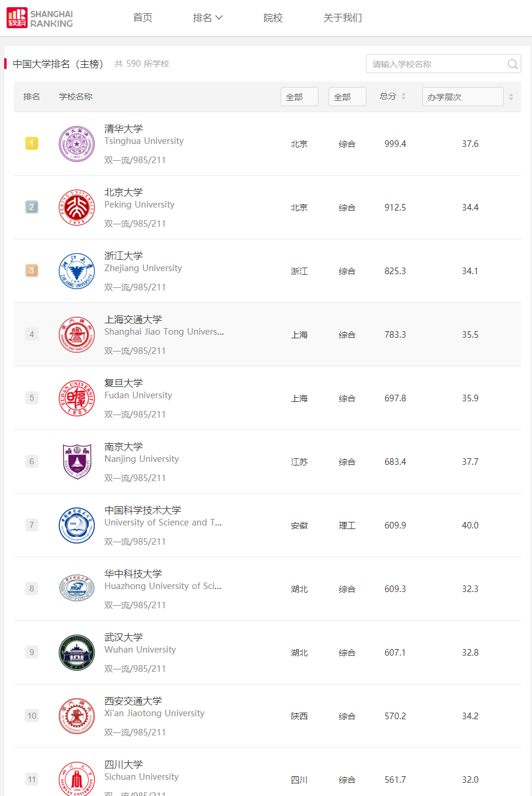The width and height of the screenshot is (532, 796).
Task: Click the USTC blue round logo
Action: [x=77, y=525]
